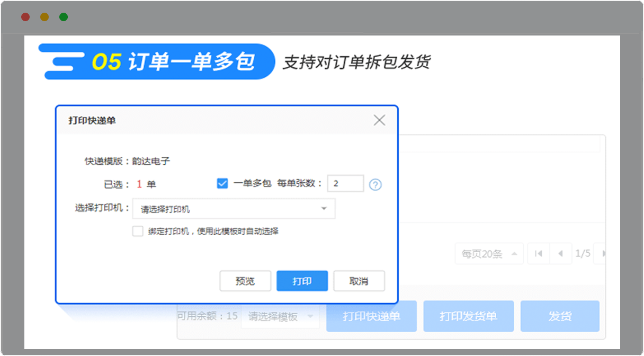Click the 可用余额：15 balance text
This screenshot has height=356, width=644.
(207, 316)
